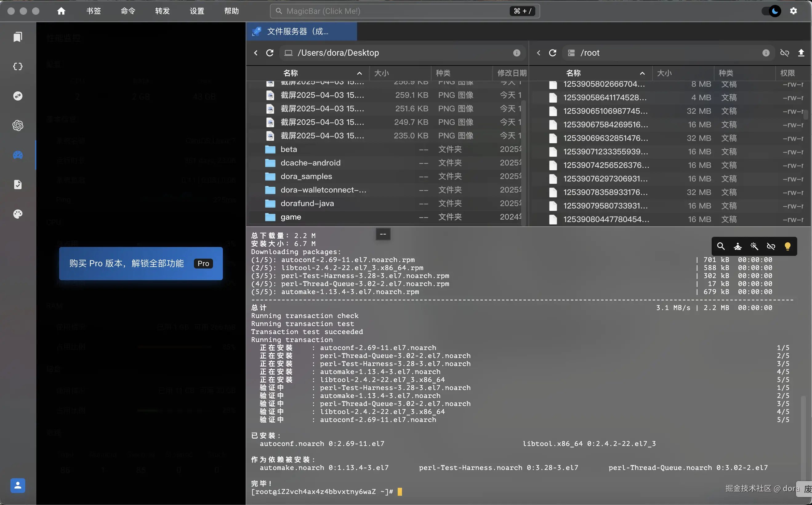Click the terminal search magnifier icon
This screenshot has width=812, height=505.
tap(721, 246)
